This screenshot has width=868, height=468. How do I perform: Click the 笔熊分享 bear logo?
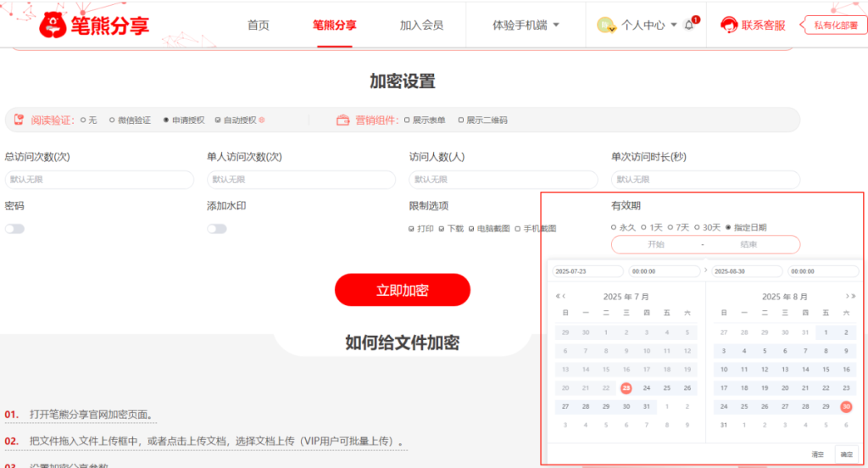click(x=53, y=25)
